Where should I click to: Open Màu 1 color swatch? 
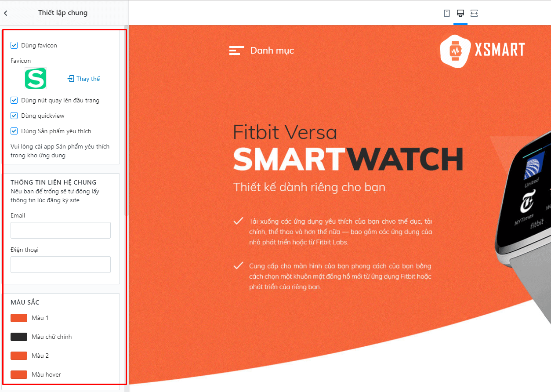coord(19,318)
